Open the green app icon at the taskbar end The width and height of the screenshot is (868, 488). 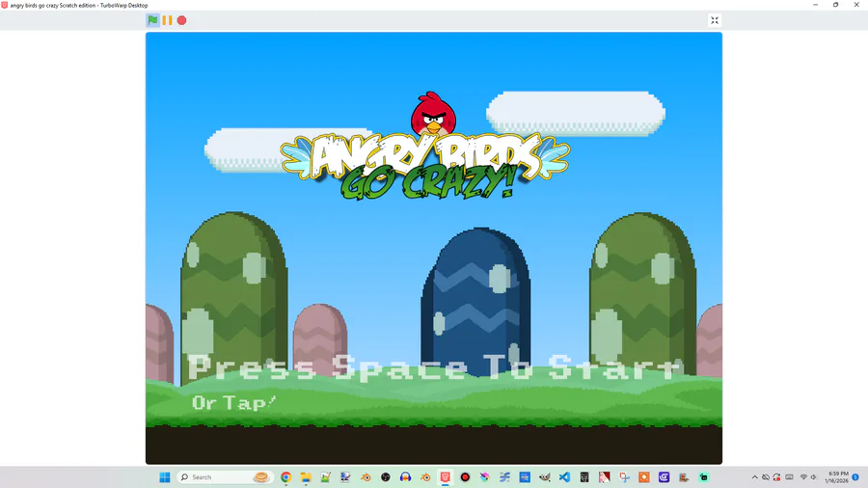click(704, 477)
